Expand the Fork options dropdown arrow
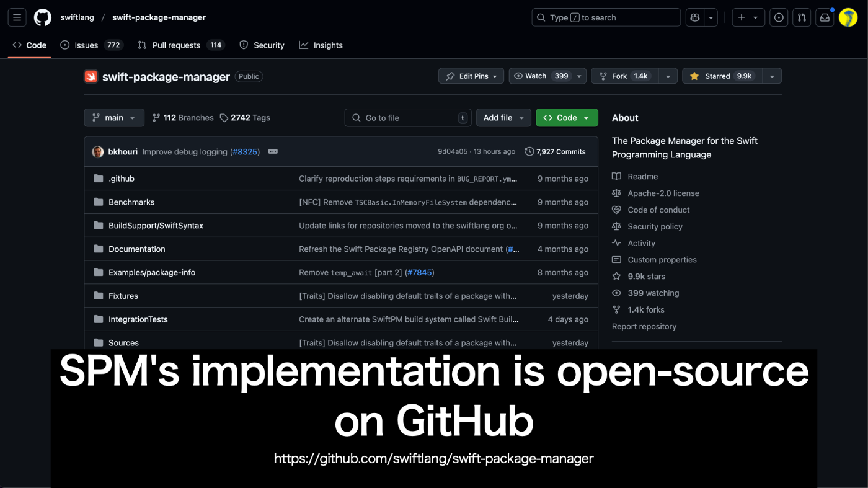This screenshot has height=488, width=868. tap(668, 76)
